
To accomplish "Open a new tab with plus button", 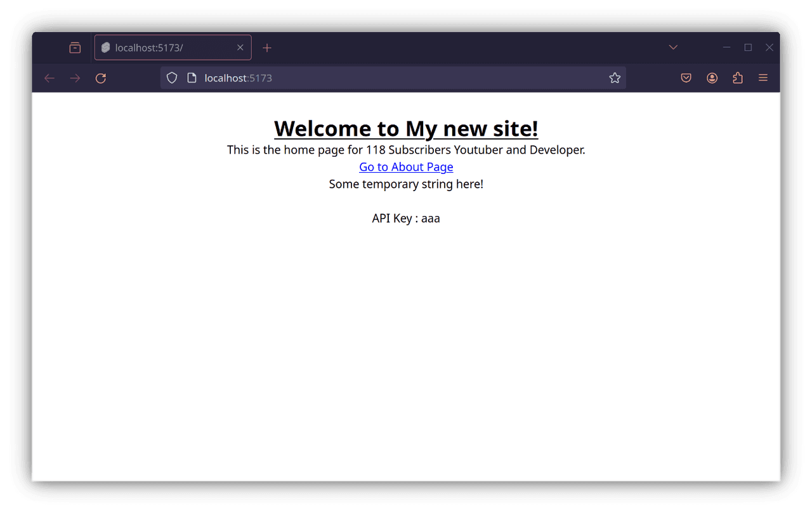I will coord(267,48).
